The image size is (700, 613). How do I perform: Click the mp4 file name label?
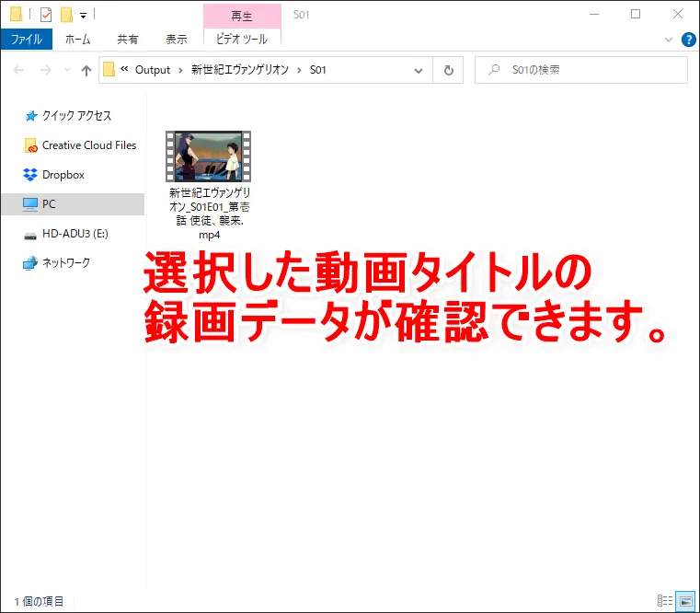210,214
